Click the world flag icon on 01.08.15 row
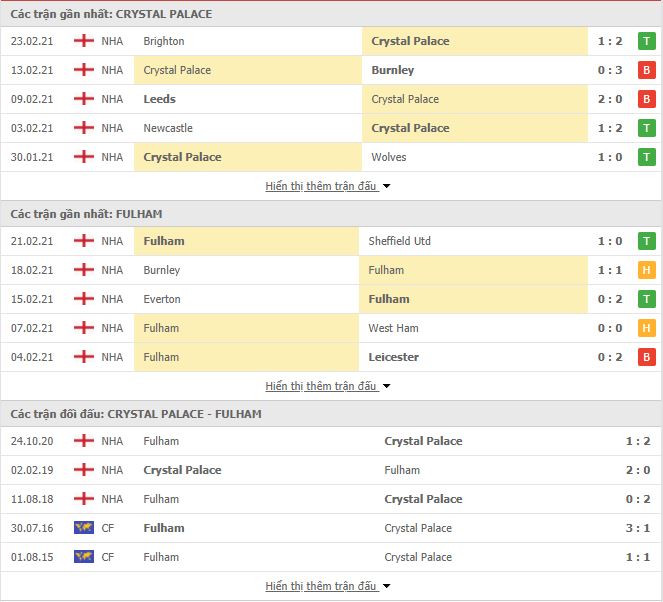This screenshot has height=602, width=663. [84, 557]
